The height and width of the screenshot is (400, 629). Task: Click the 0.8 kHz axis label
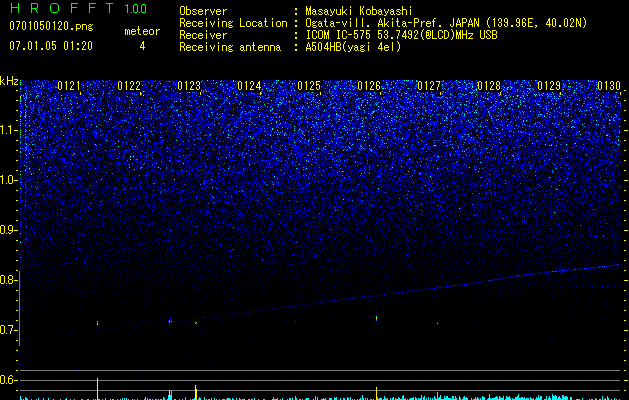click(8, 280)
